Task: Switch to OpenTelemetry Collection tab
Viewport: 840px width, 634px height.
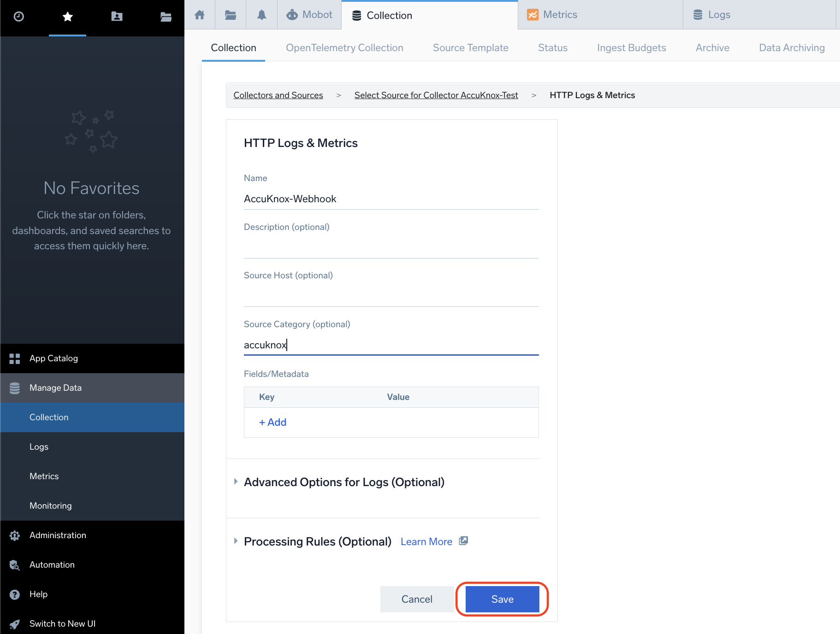Action: 344,48
